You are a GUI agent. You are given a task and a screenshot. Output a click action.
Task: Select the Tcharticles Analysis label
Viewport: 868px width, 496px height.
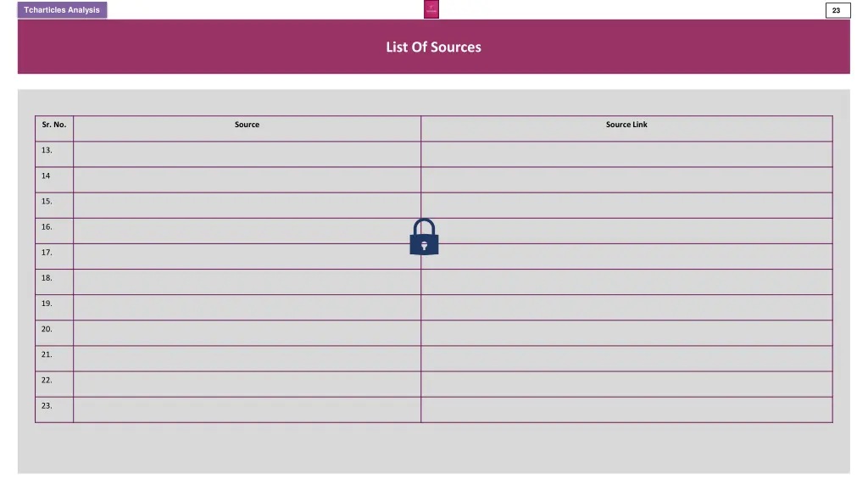[x=62, y=10]
